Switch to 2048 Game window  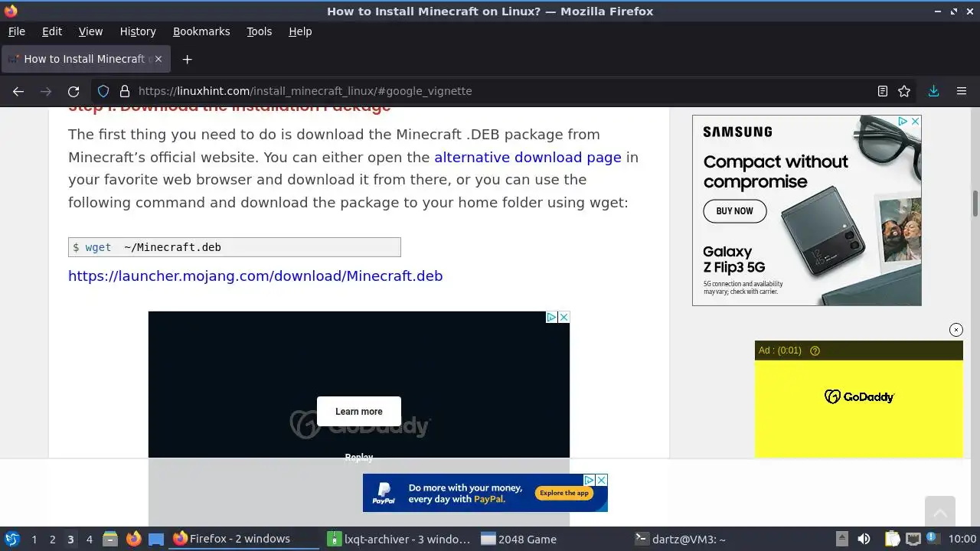[x=553, y=539]
